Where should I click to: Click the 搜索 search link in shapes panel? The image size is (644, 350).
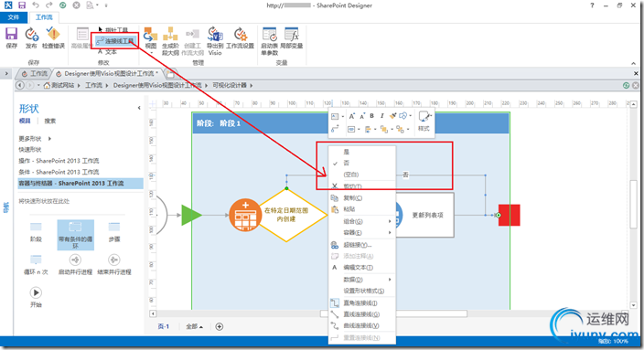(x=50, y=121)
